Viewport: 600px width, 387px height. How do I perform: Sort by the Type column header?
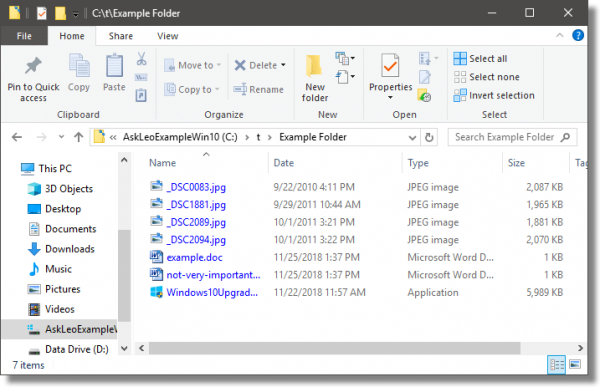pos(418,163)
